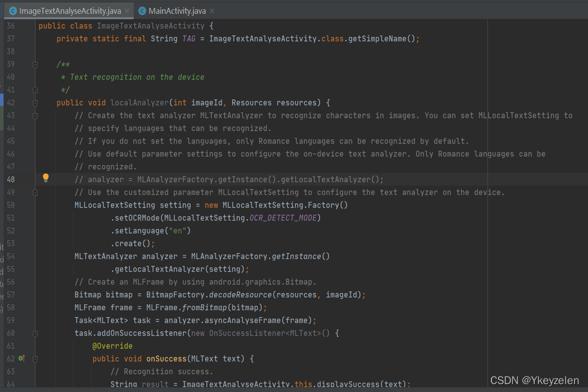Click the @Override annotation on line 61
The image size is (588, 392).
pos(112,346)
